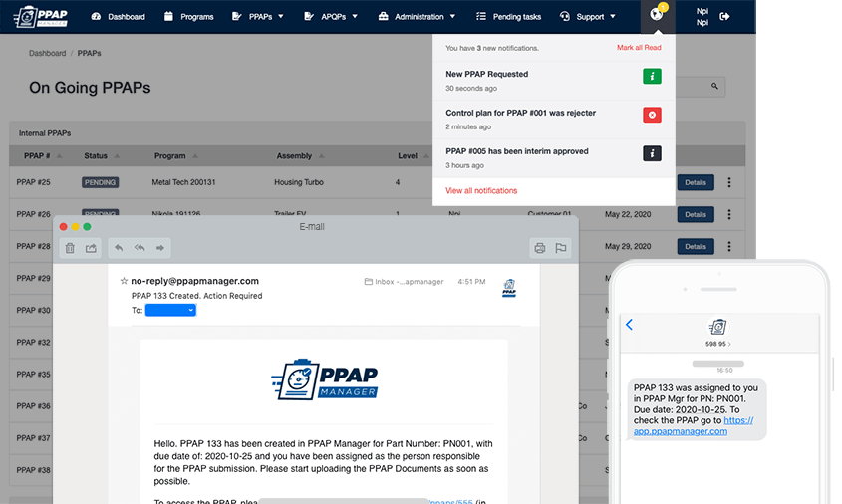The height and width of the screenshot is (504, 842).
Task: Click PPAP sender avatar in email header
Action: pyautogui.click(x=509, y=288)
